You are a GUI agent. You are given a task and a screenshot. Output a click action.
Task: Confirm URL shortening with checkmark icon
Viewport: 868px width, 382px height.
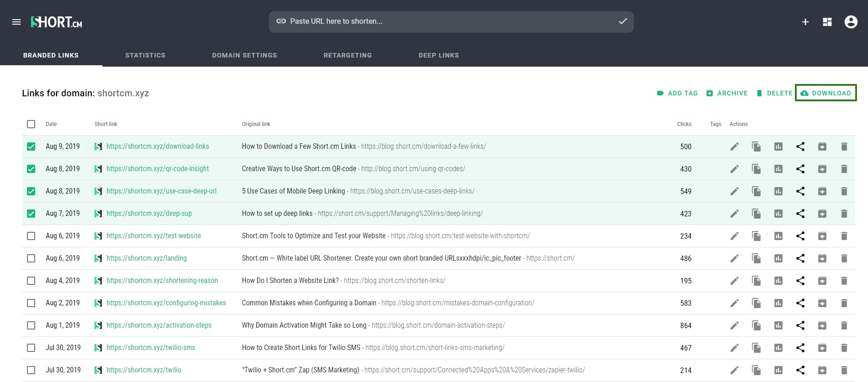coord(623,21)
